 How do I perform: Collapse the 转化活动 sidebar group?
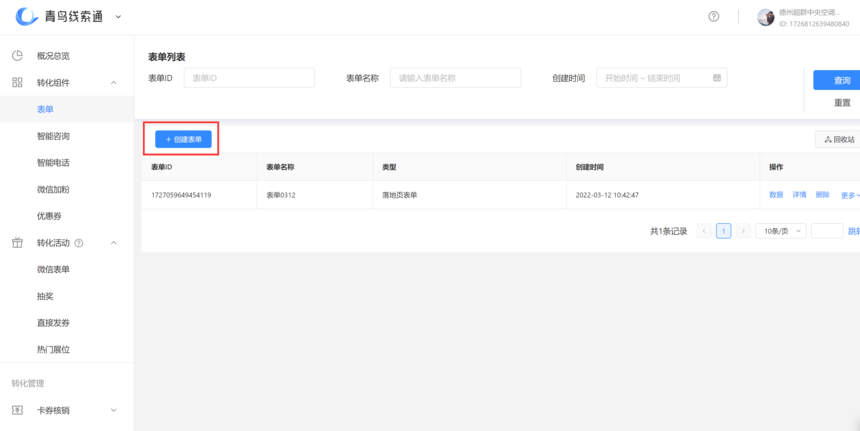113,243
